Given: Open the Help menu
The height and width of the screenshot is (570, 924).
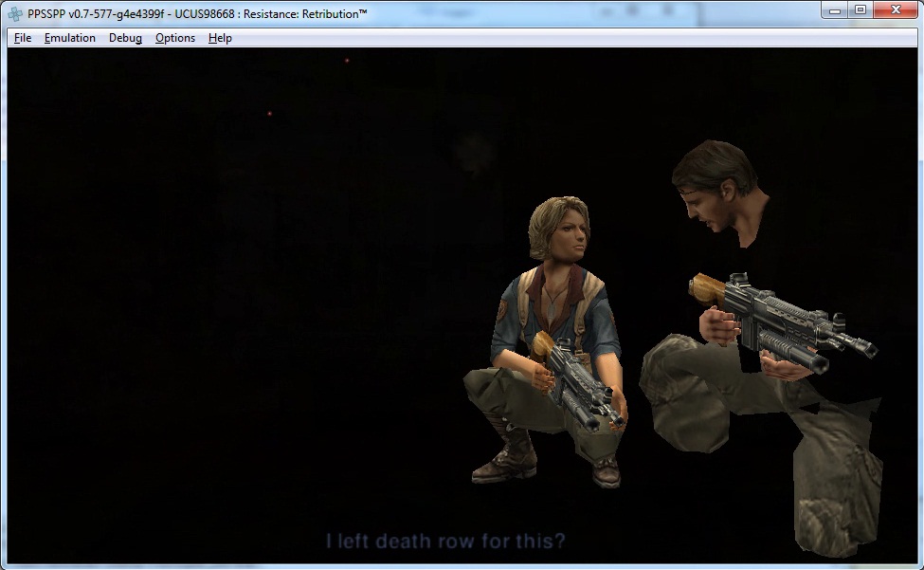Looking at the screenshot, I should click(220, 38).
